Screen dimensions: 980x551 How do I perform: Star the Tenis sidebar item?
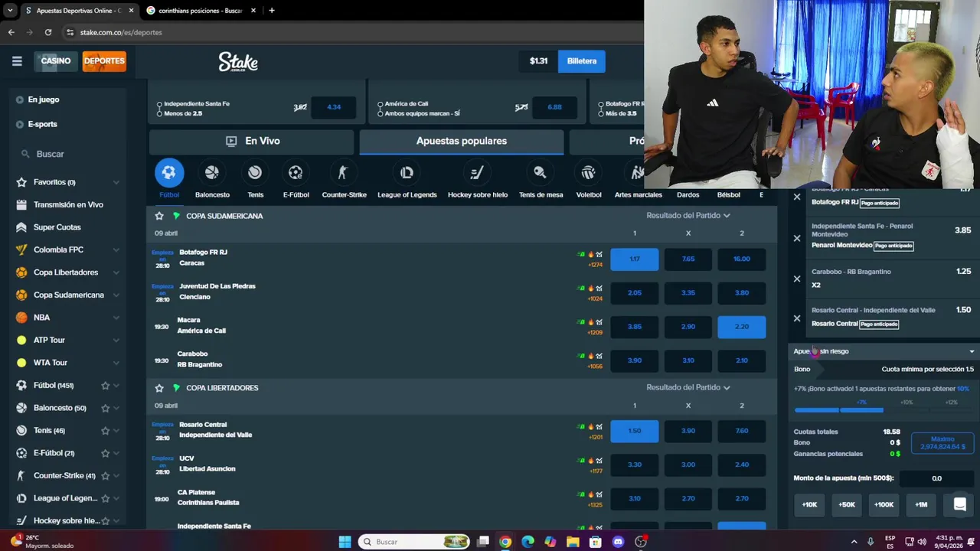pos(106,431)
